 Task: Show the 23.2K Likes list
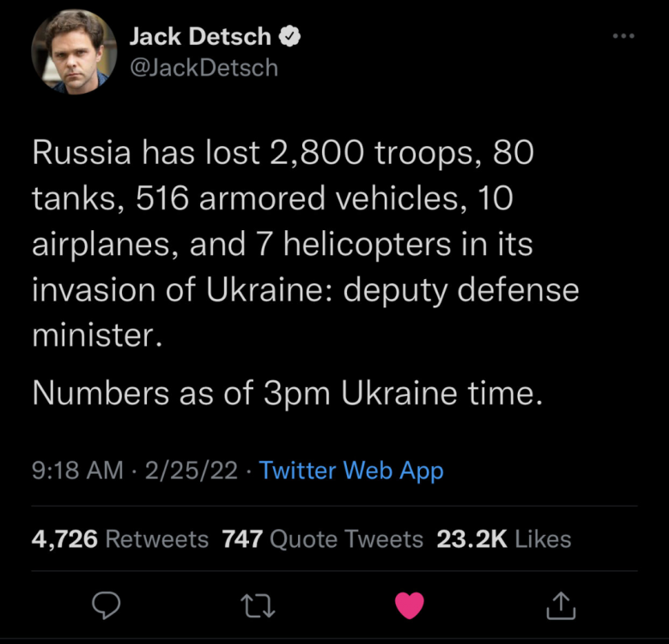504,538
